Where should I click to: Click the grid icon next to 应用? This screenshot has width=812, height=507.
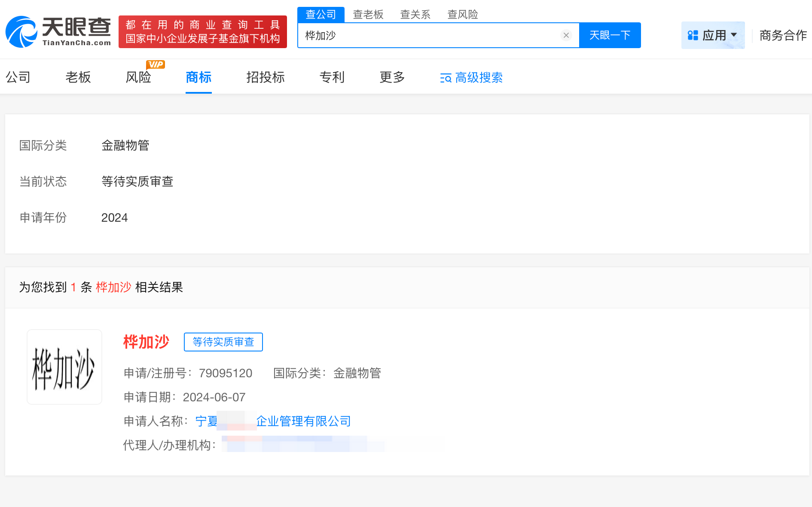click(693, 35)
